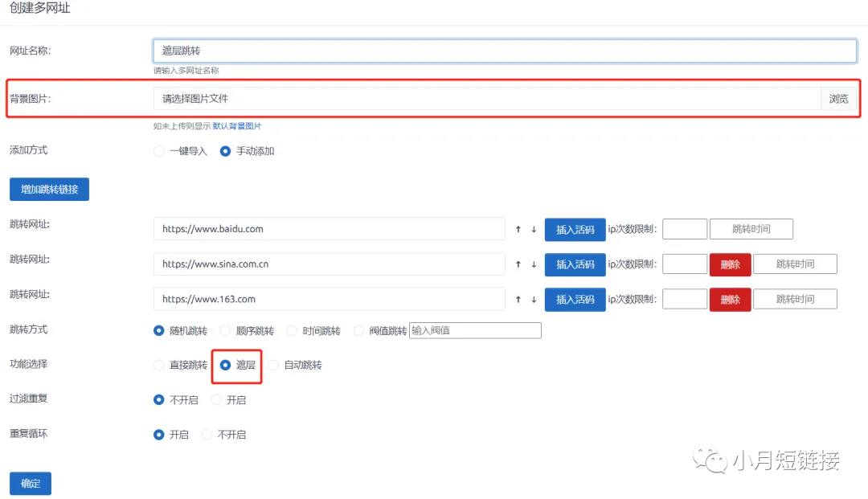Click the up arrow beside the baidu.com URL
This screenshot has height=499, width=868.
[x=518, y=230]
